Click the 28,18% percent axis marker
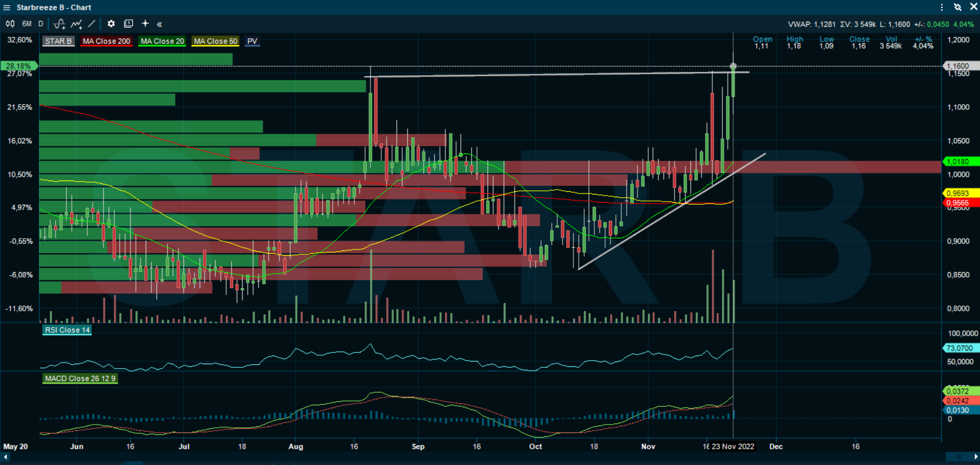The height and width of the screenshot is (465, 980). click(x=19, y=66)
